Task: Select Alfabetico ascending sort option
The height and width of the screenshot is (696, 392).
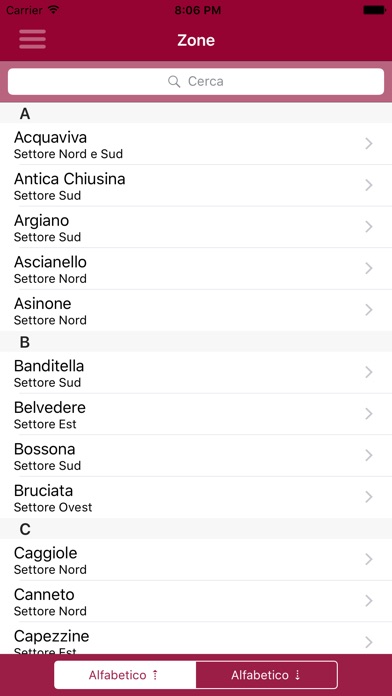Action: (x=125, y=675)
